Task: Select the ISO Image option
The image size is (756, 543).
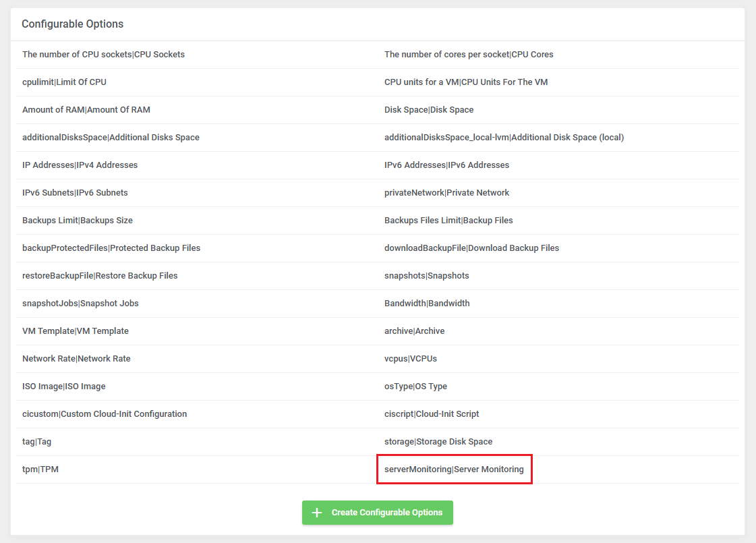Action: pyautogui.click(x=64, y=387)
